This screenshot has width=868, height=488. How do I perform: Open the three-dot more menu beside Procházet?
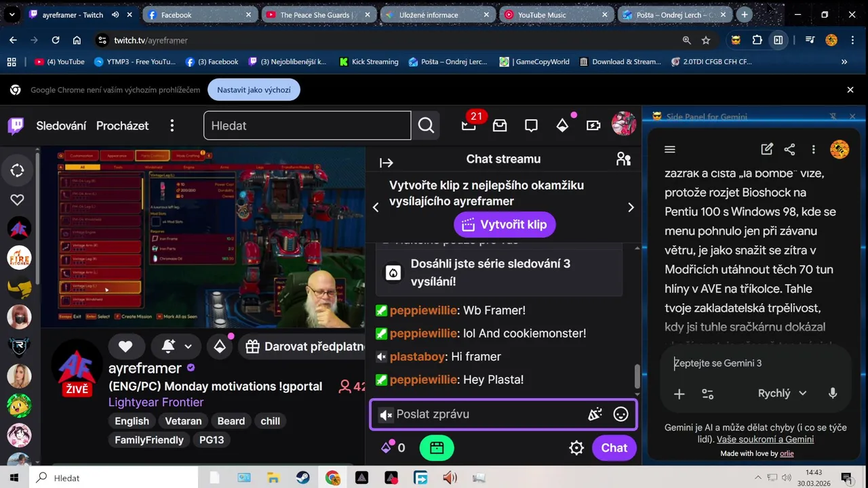click(x=172, y=125)
